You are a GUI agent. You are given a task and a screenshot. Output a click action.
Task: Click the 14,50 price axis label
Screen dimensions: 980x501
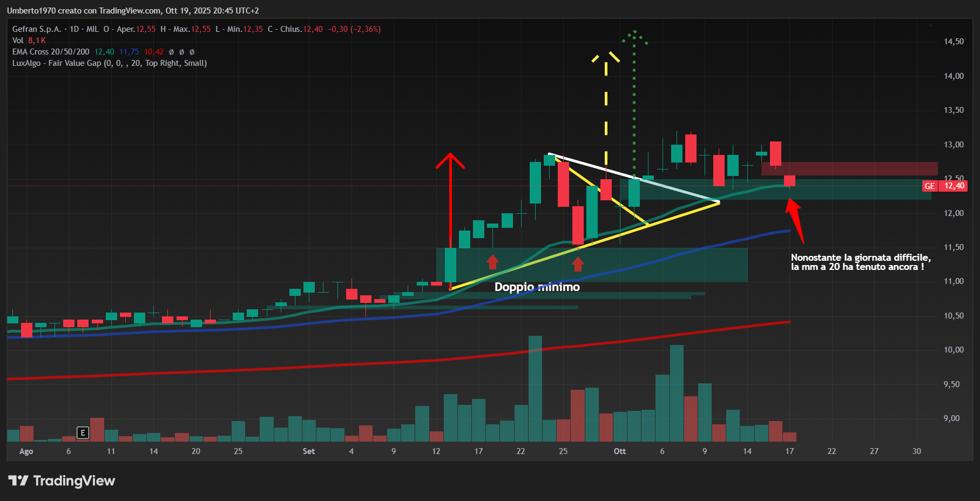point(954,42)
